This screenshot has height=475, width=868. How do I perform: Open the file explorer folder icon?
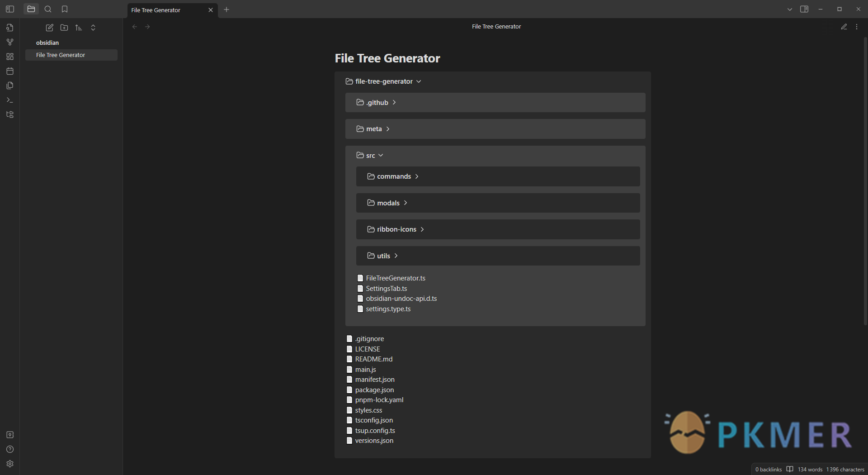click(x=31, y=9)
